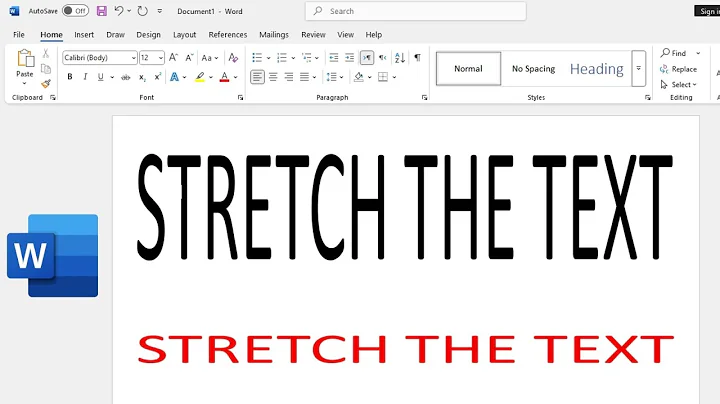Open the View tab
The height and width of the screenshot is (404, 720).
point(345,34)
